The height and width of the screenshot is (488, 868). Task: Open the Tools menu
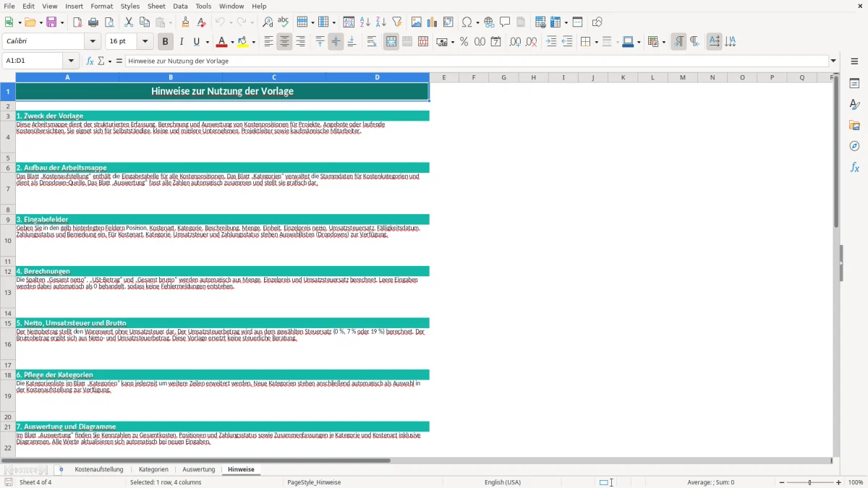click(x=203, y=6)
